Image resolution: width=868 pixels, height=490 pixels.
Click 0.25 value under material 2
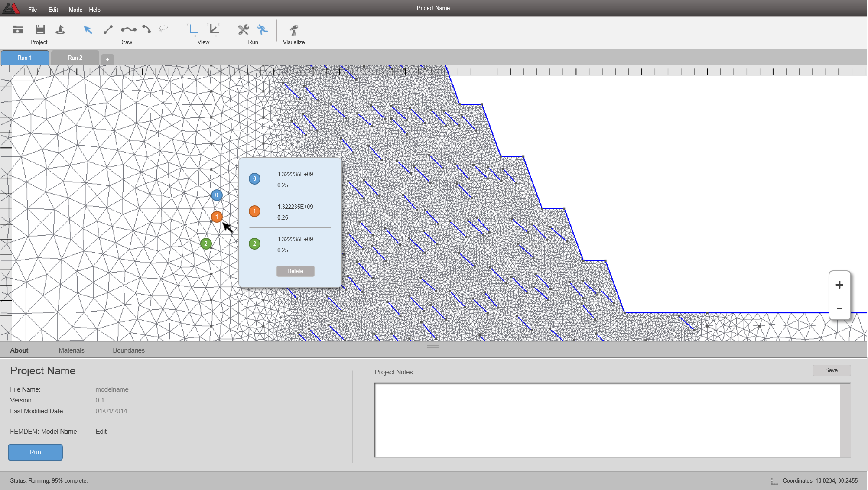click(x=283, y=250)
